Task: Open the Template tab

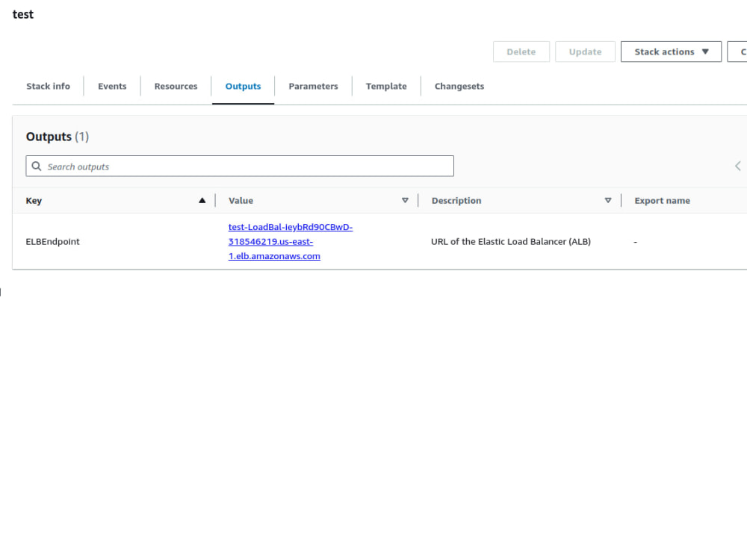Action: 386,86
